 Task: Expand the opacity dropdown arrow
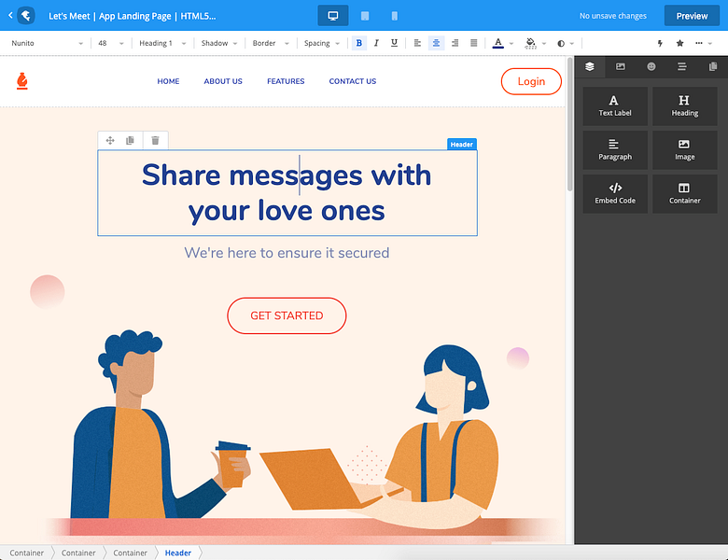pos(572,43)
